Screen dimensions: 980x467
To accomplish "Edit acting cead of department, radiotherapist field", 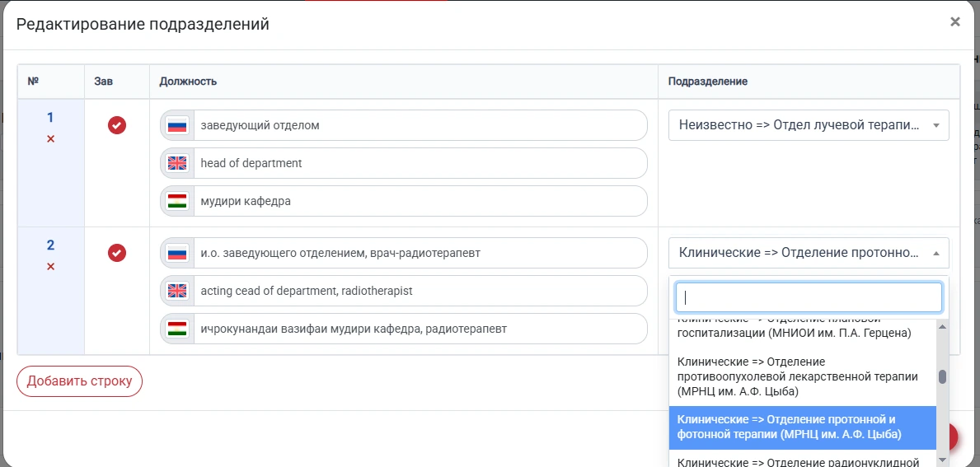I will [x=420, y=291].
